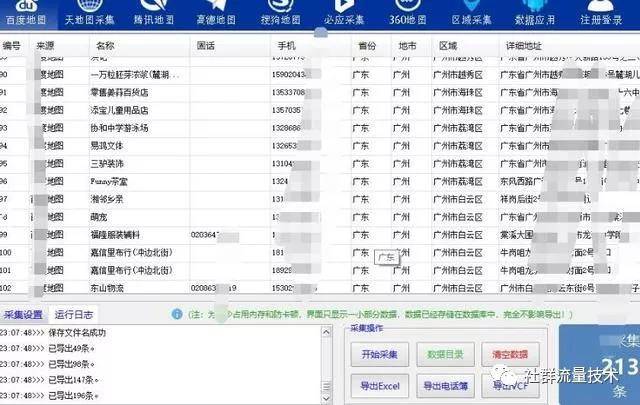Select the log line 已导出98条

pyautogui.click(x=71, y=364)
